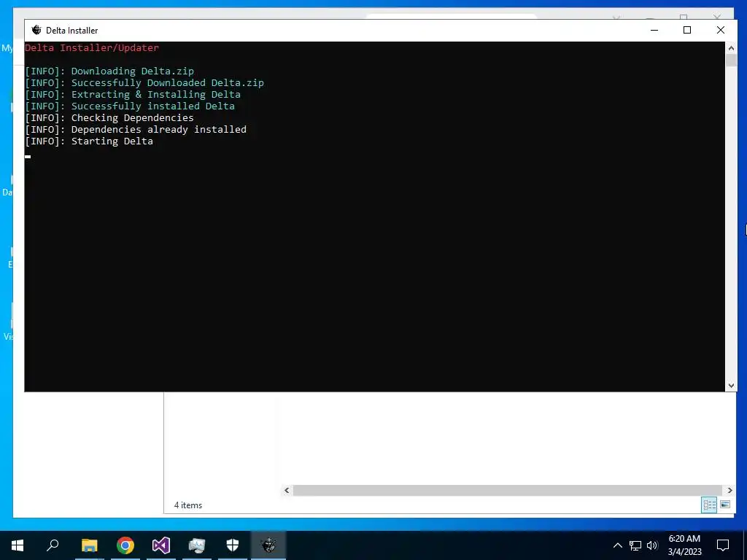Switch Explorer window to large icons view
This screenshot has height=560, width=747.
725,505
